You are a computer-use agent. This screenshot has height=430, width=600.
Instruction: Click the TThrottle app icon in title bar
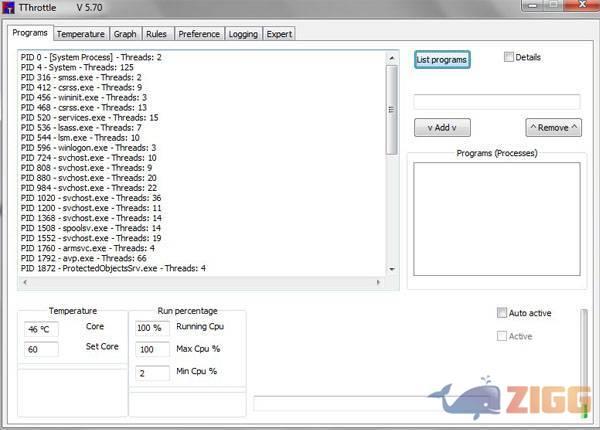coord(10,7)
